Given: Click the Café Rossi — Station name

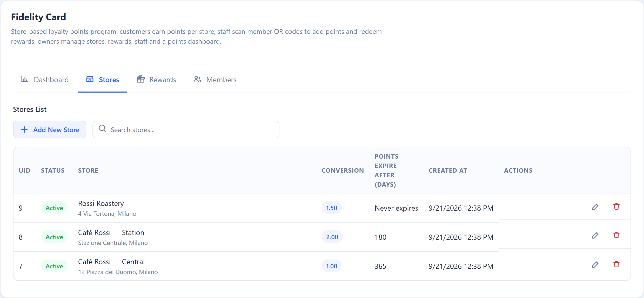Looking at the screenshot, I should point(111,233).
